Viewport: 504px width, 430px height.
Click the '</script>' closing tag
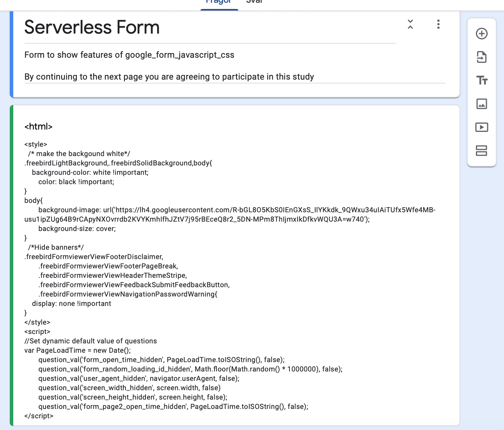coord(39,416)
